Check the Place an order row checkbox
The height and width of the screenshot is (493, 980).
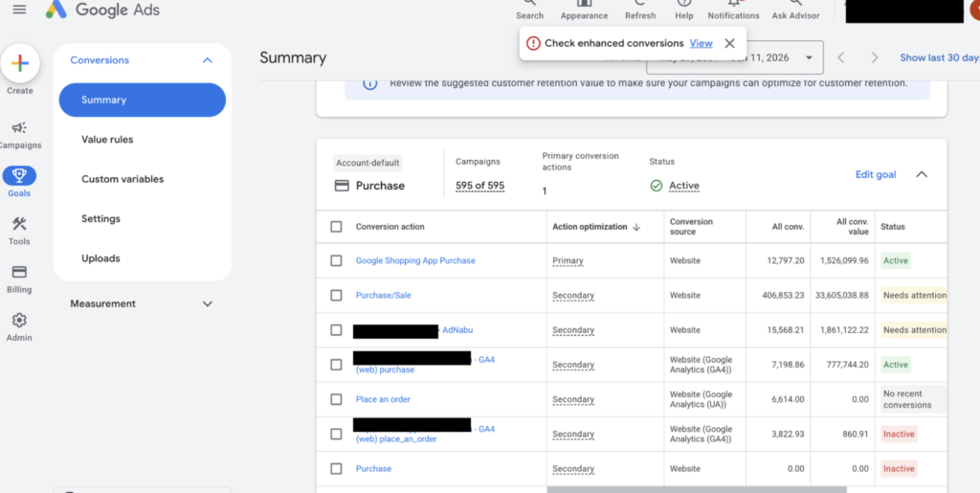pyautogui.click(x=336, y=399)
